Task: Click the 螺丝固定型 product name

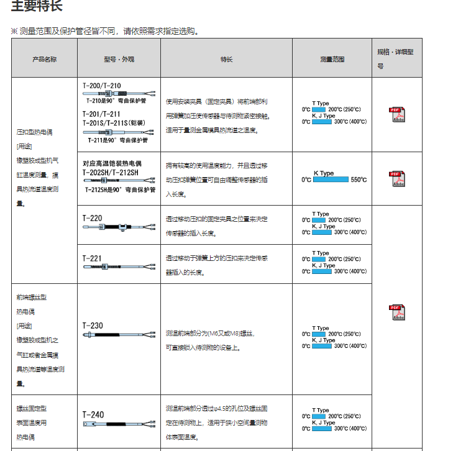Action: (31, 409)
